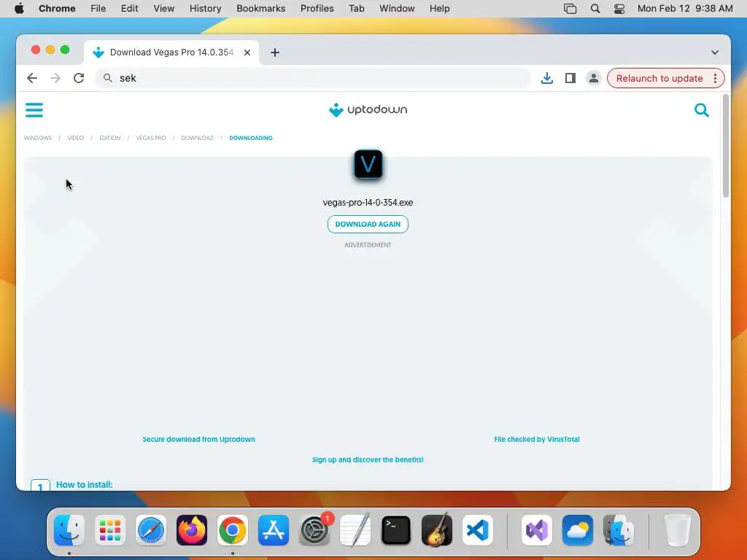The image size is (747, 560).
Task: Open Spotlight search in menu bar
Action: tap(595, 9)
